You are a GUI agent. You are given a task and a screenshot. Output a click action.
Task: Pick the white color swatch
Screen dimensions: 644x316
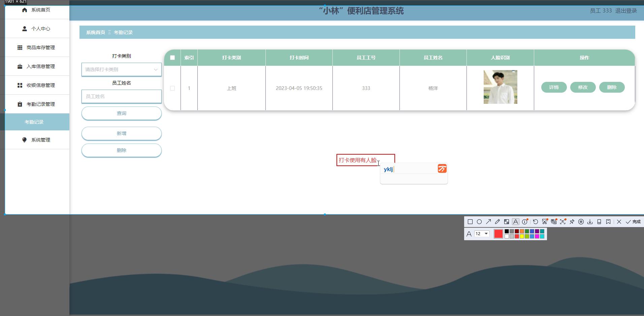click(x=507, y=236)
